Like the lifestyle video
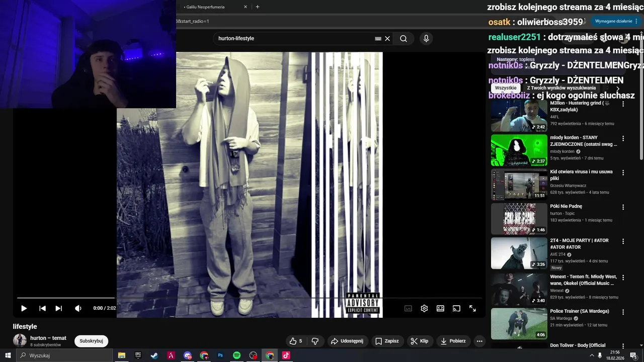This screenshot has width=644, height=362. click(x=296, y=341)
